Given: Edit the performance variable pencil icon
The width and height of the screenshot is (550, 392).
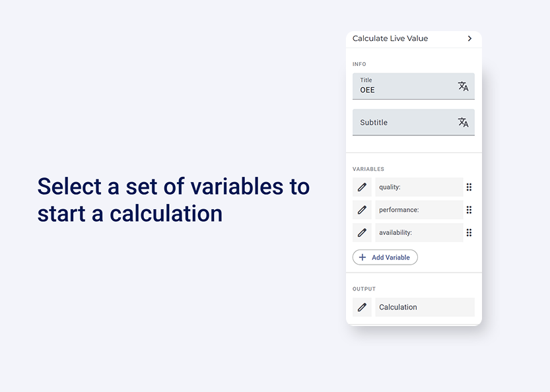Looking at the screenshot, I should [362, 210].
